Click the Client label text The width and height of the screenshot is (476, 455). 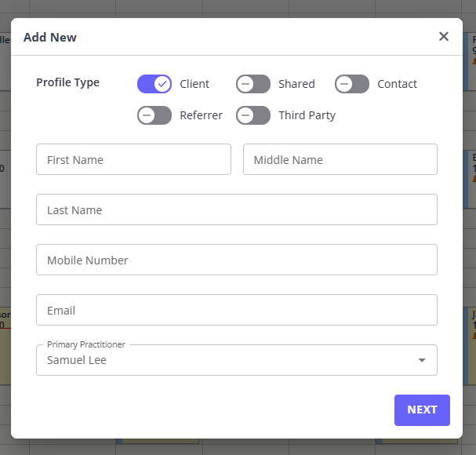[194, 84]
